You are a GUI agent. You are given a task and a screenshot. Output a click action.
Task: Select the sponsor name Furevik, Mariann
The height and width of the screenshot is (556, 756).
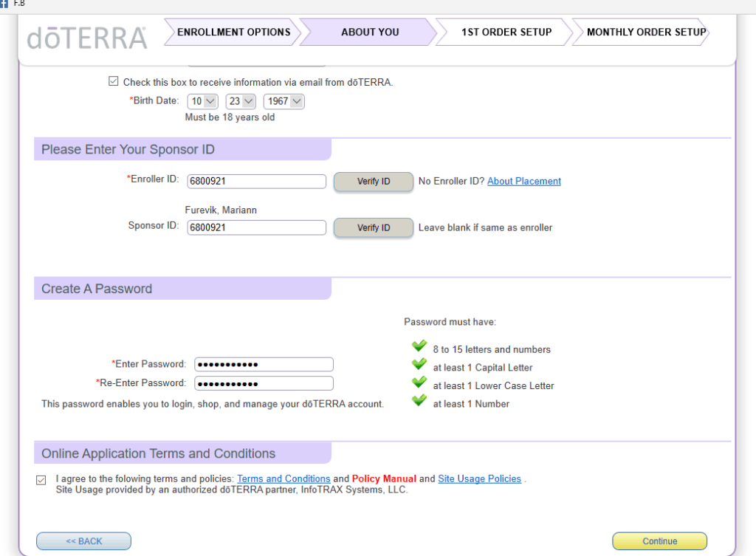point(221,210)
